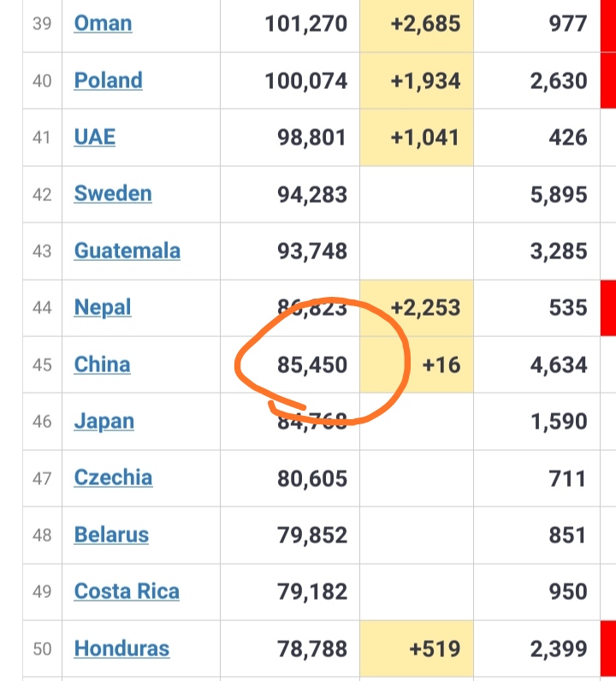616x681 pixels.
Task: Open the Czechia country link
Action: (x=114, y=477)
